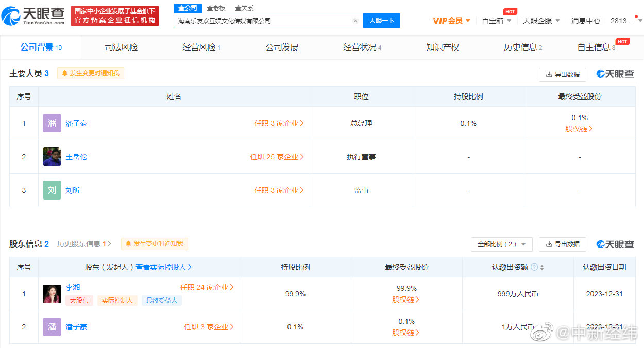The height and width of the screenshot is (348, 644).
Task: Focus the company name search field
Action: [x=268, y=21]
